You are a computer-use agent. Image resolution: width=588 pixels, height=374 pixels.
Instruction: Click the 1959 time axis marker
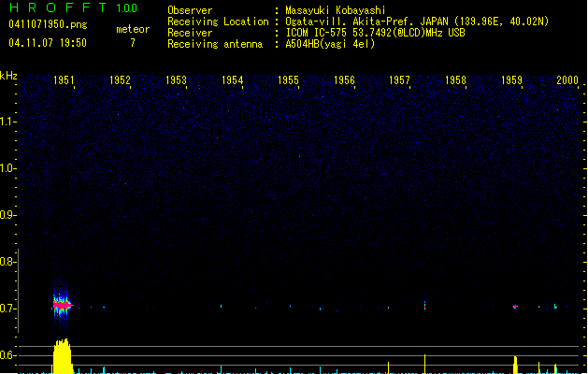point(511,80)
